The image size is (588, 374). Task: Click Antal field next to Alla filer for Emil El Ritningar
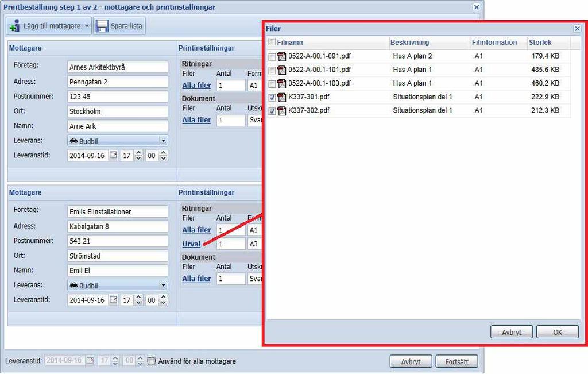point(231,230)
